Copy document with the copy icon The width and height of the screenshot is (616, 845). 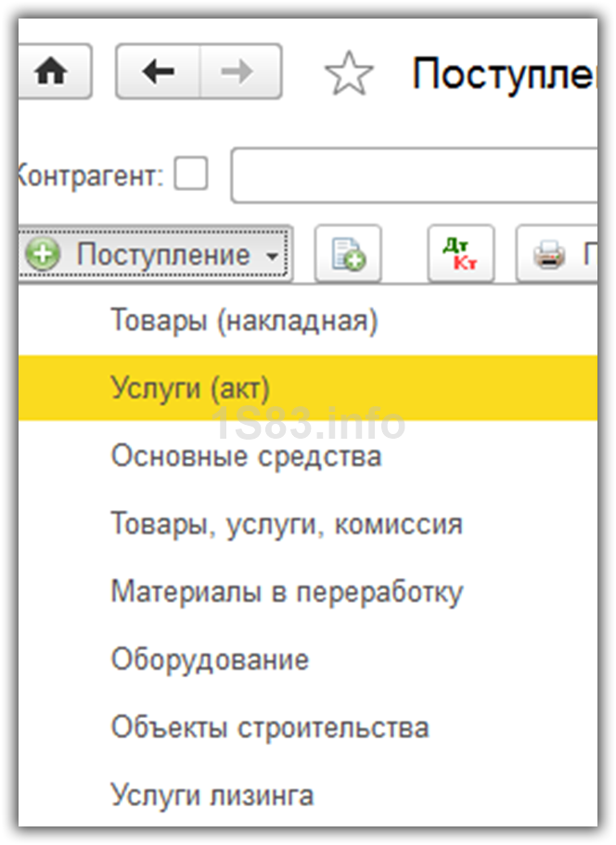tap(348, 254)
